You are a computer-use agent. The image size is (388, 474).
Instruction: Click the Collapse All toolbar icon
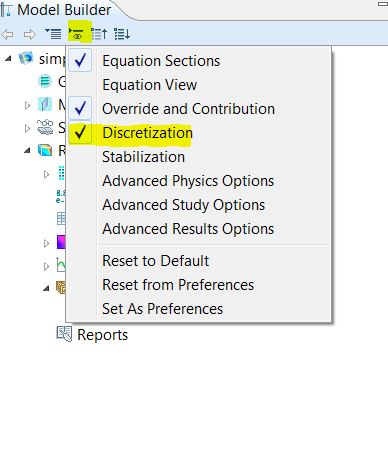[x=99, y=34]
